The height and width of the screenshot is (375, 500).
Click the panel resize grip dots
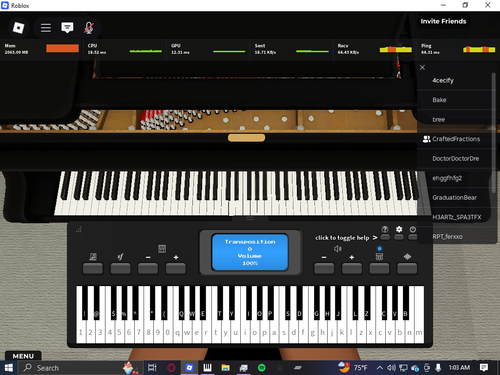(x=79, y=229)
